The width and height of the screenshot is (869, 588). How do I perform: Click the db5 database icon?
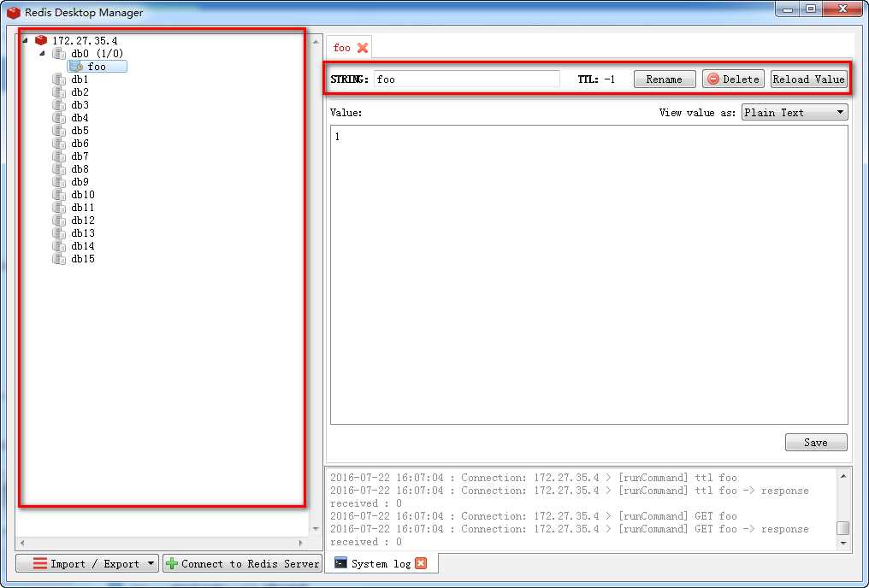(x=59, y=130)
